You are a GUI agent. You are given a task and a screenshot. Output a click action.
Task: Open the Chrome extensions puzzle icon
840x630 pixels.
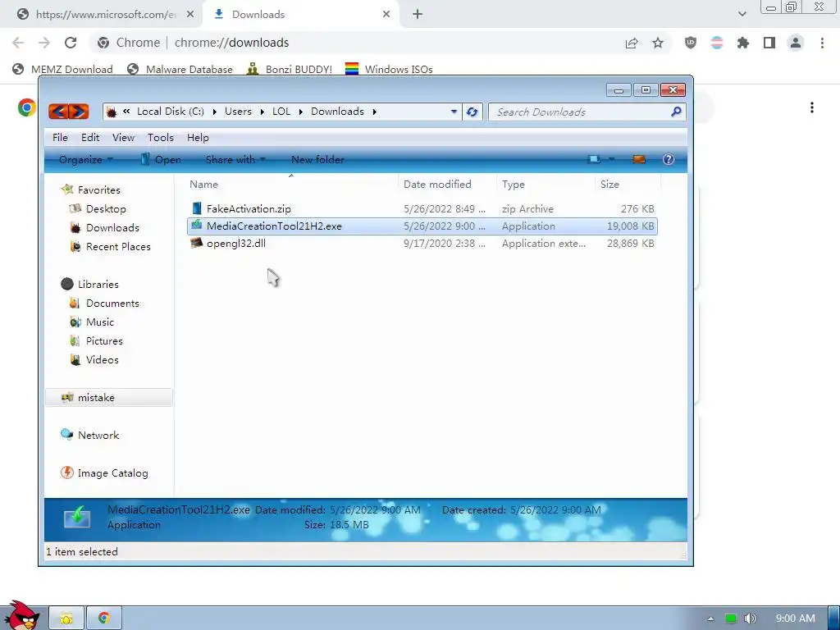(743, 43)
